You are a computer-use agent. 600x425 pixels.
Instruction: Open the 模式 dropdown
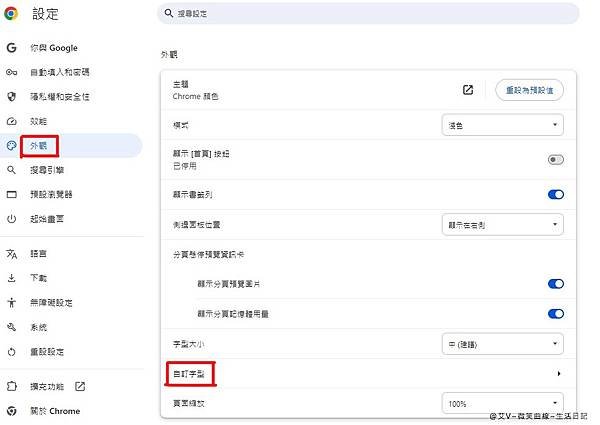pos(502,125)
